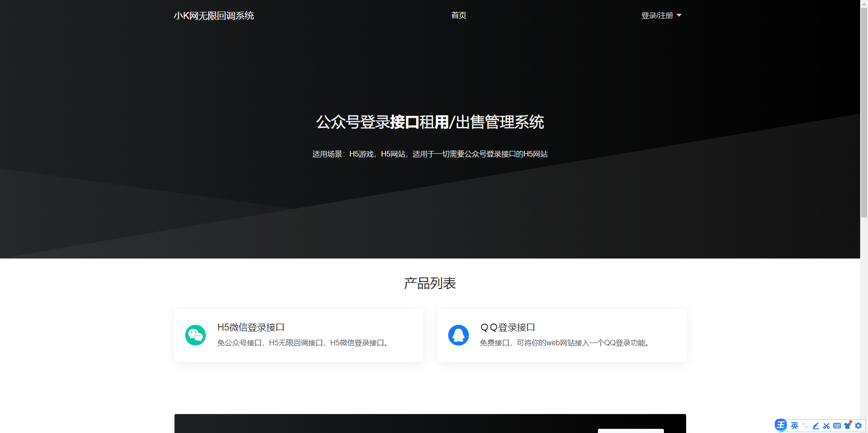Toggle the 英 Chinese/English input switch
This screenshot has height=433, width=868.
pos(794,426)
